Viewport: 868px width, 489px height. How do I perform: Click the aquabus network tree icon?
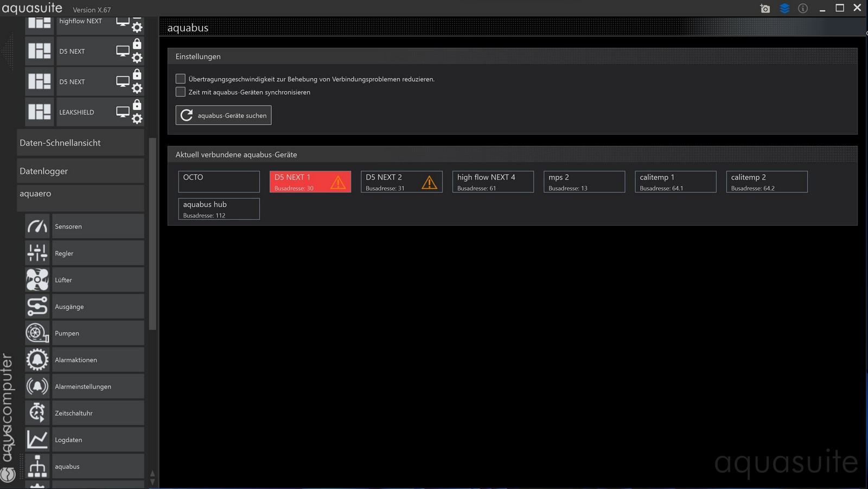point(37,466)
